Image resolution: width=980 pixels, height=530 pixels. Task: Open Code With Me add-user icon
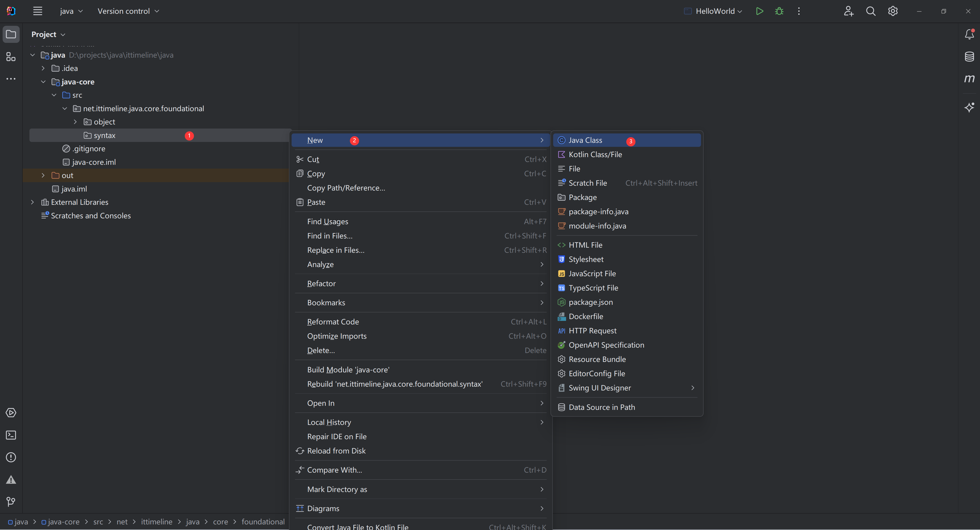pyautogui.click(x=848, y=11)
